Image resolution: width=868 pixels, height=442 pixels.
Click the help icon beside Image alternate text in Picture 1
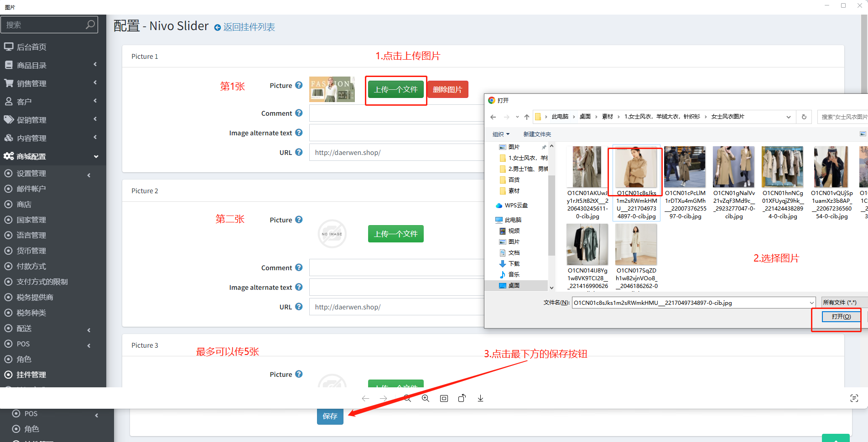[299, 133]
